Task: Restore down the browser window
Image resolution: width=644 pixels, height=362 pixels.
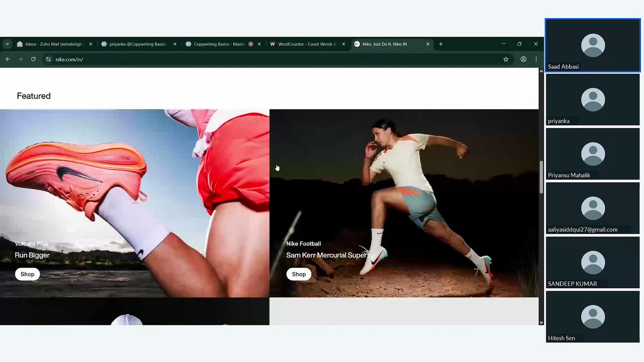Action: pos(519,44)
